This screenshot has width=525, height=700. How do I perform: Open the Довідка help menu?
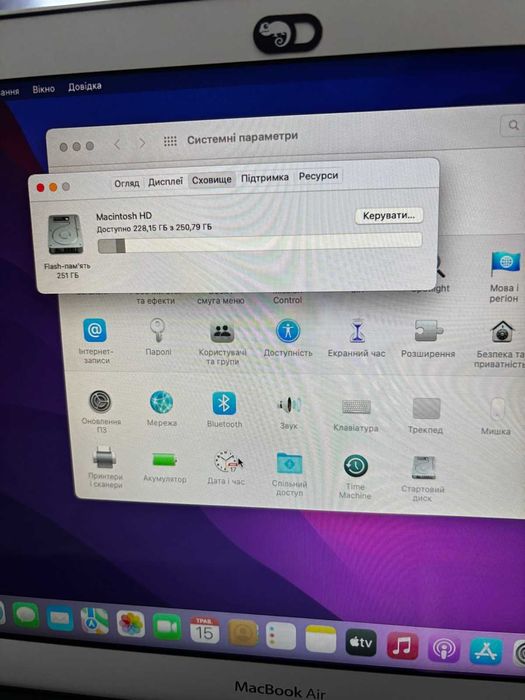pos(85,86)
